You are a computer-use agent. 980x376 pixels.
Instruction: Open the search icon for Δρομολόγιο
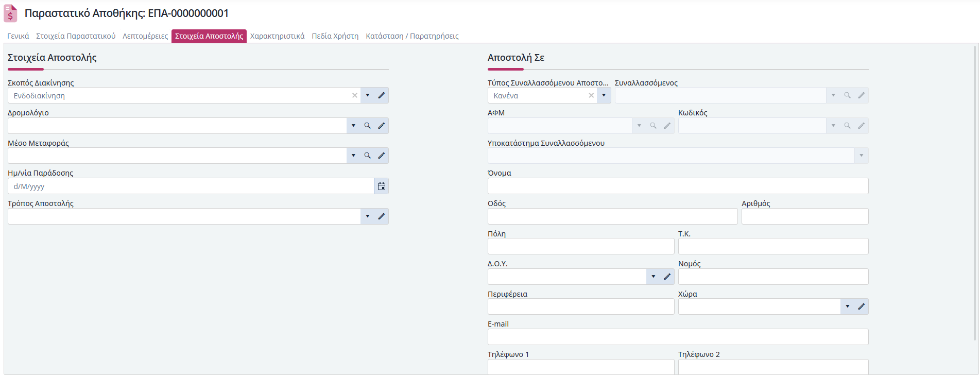pyautogui.click(x=368, y=126)
